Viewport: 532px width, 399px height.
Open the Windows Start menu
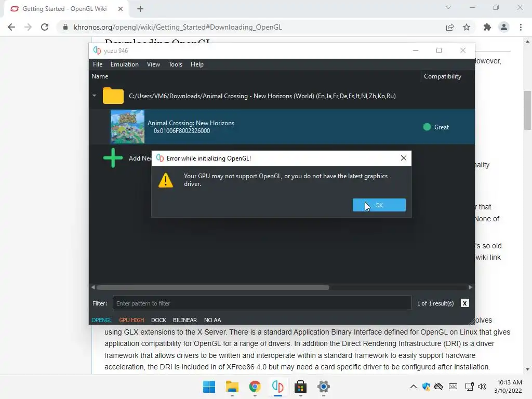click(209, 387)
